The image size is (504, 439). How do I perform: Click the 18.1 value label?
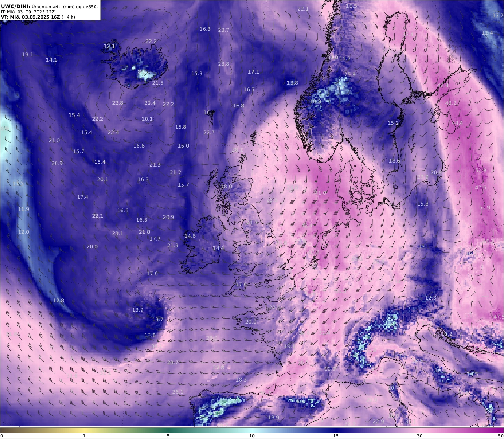[147, 119]
